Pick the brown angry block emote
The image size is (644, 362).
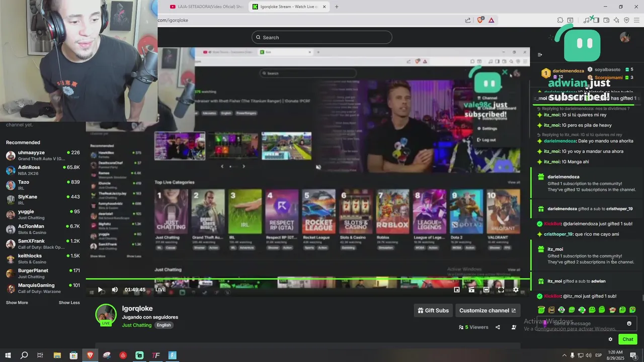[551, 310]
